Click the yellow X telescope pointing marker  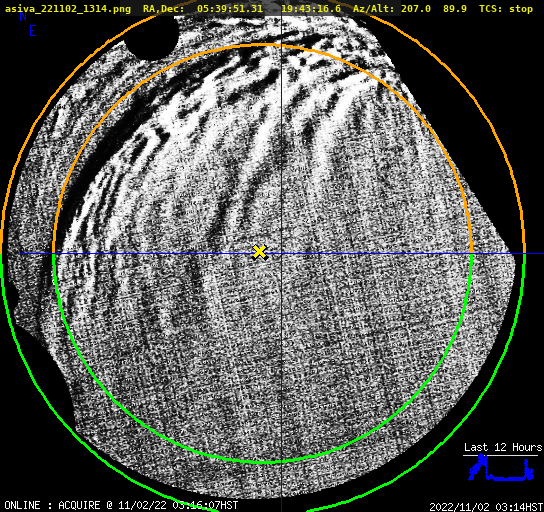point(260,252)
